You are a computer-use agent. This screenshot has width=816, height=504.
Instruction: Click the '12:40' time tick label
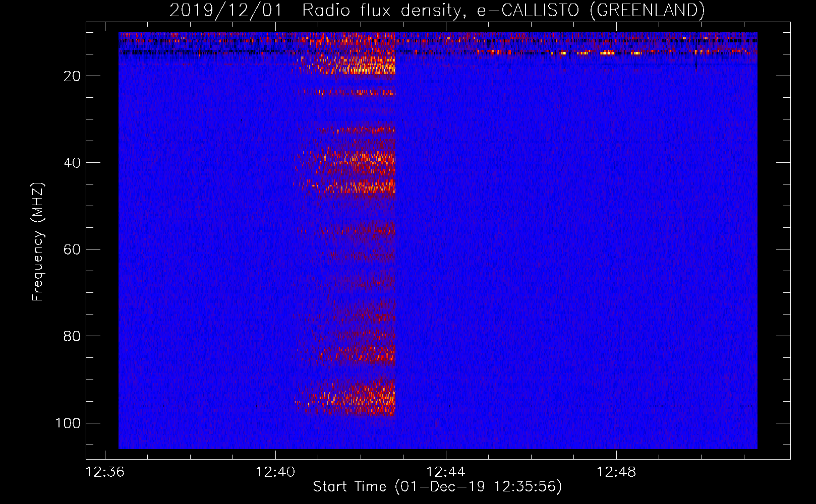coord(275,472)
